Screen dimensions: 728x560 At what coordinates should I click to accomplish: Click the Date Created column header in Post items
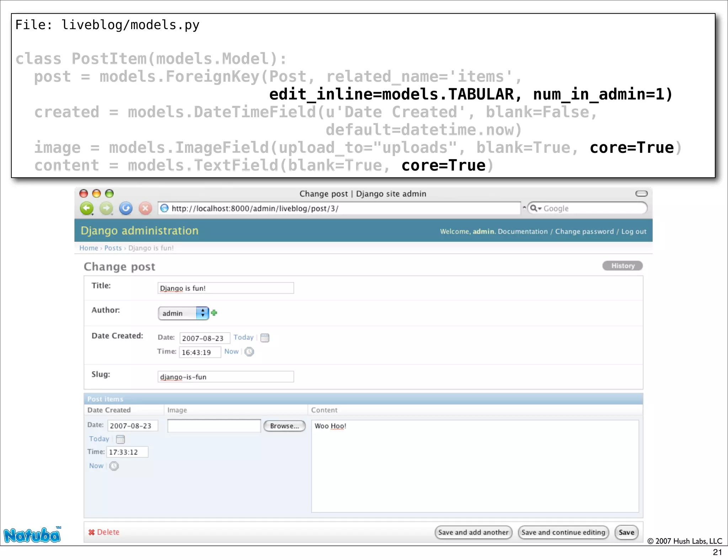tap(109, 410)
